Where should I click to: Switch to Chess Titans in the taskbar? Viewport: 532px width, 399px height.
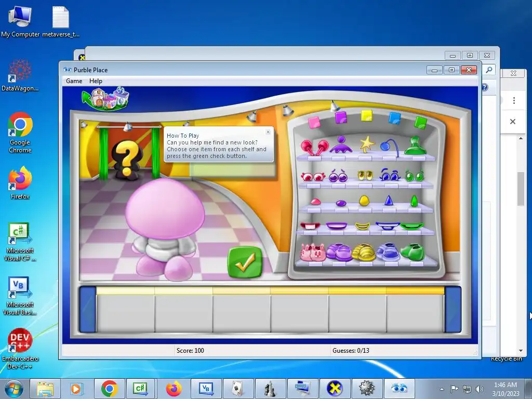pos(270,389)
